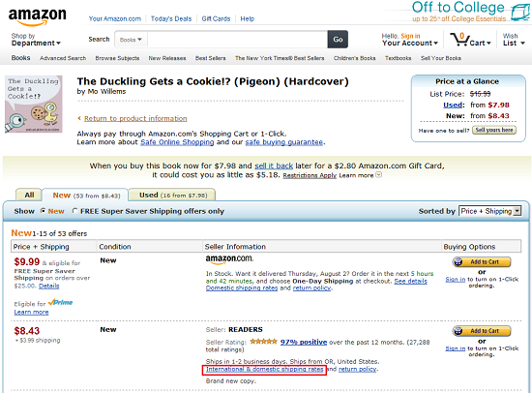Click the Go search button
This screenshot has height=393, width=532.
click(x=338, y=40)
